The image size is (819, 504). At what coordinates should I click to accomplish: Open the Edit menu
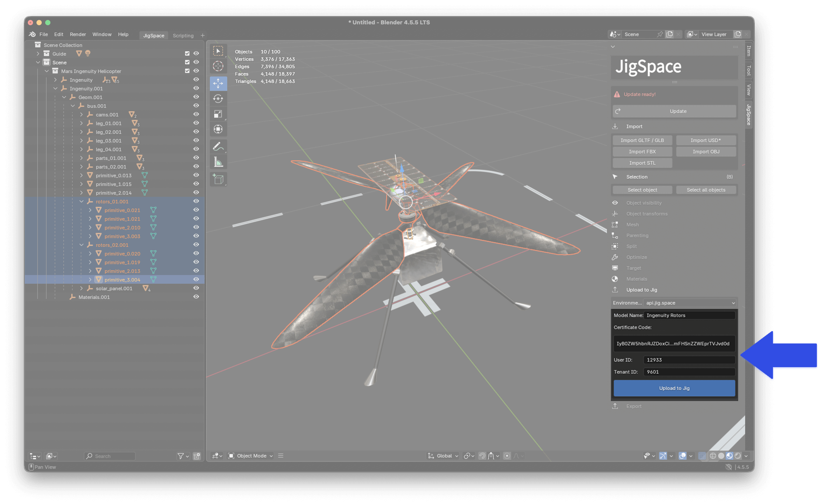(x=59, y=34)
